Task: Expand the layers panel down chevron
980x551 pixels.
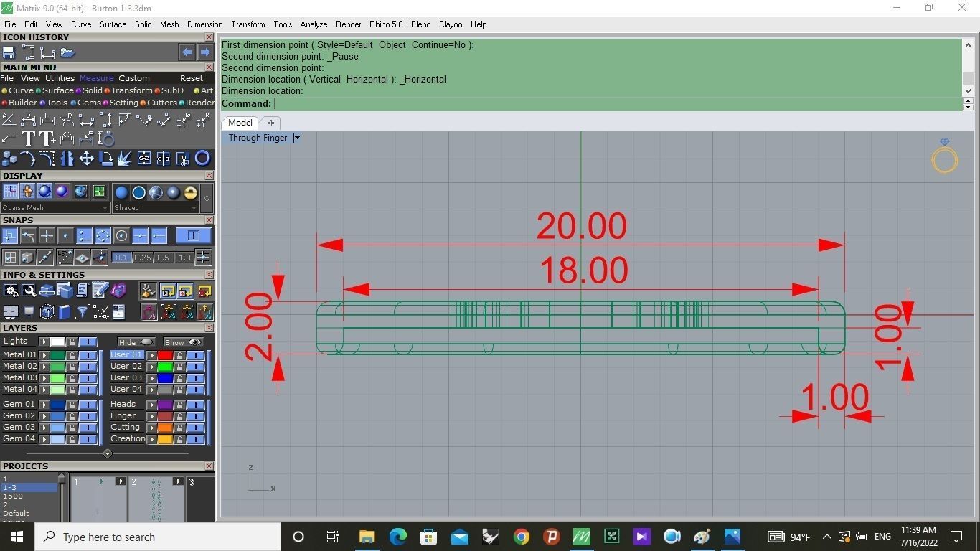Action: (108, 453)
